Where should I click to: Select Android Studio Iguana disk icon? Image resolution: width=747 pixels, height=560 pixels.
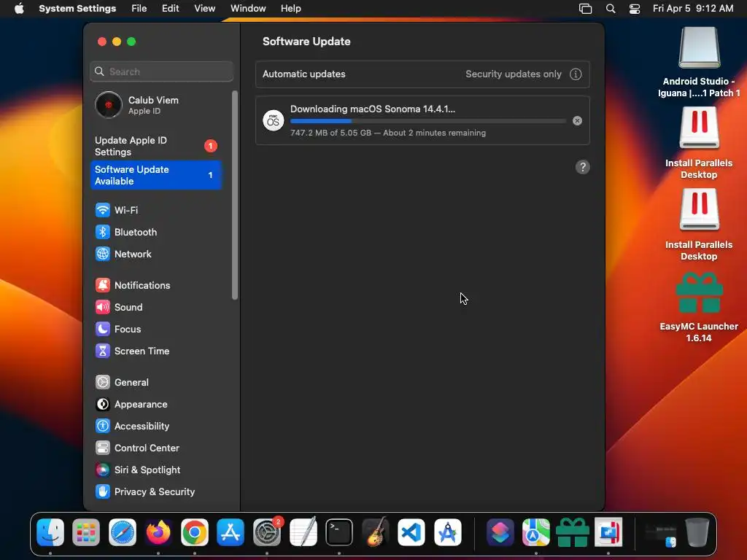pos(699,48)
